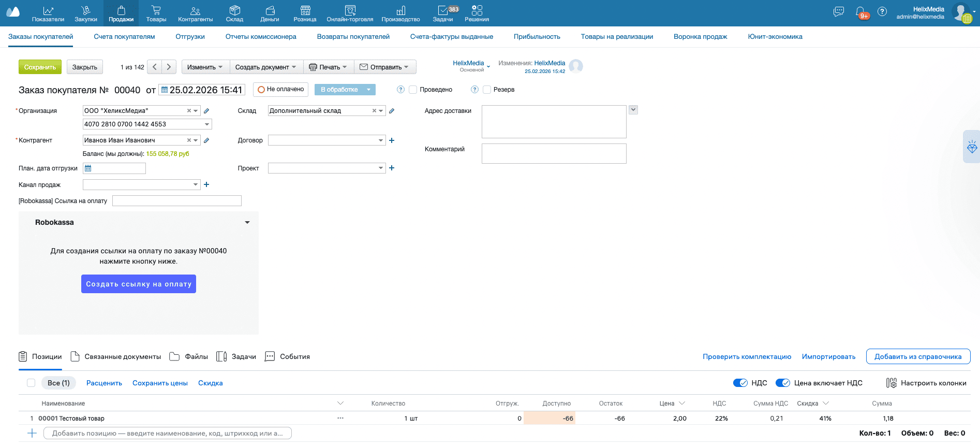Open Отгрузки tab
The width and height of the screenshot is (980, 446).
pos(190,37)
